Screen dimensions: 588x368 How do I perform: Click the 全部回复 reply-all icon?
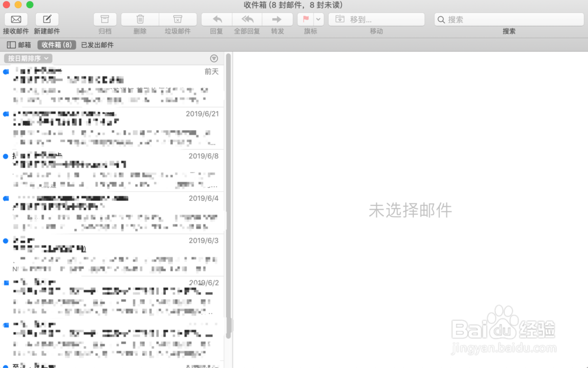(247, 19)
